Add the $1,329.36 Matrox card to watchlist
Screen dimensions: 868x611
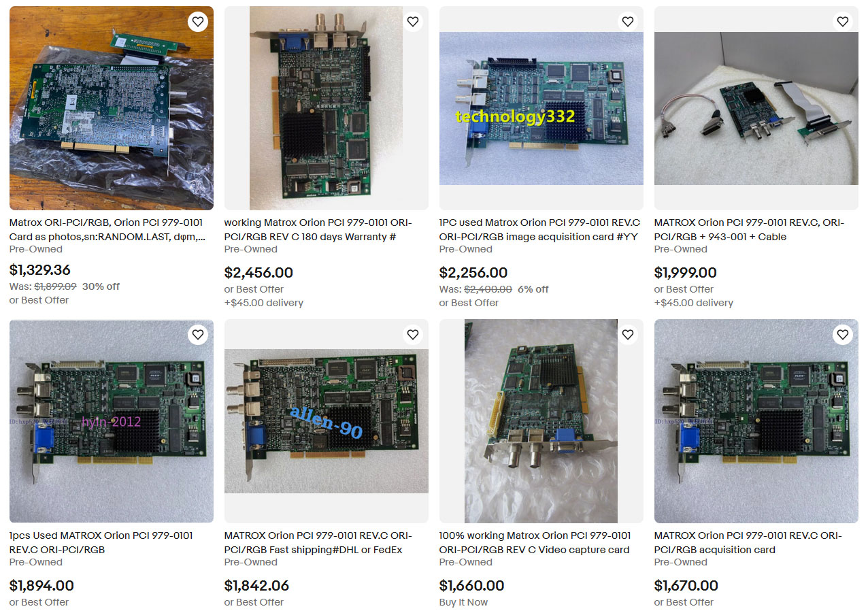tap(197, 22)
